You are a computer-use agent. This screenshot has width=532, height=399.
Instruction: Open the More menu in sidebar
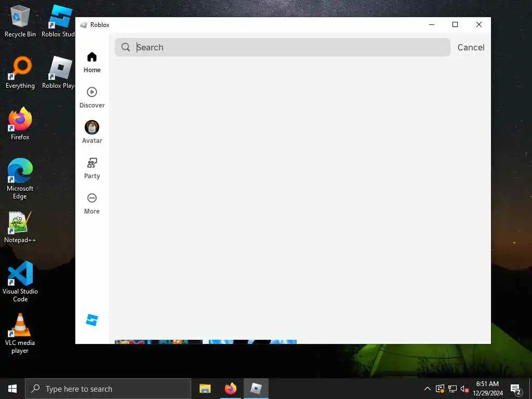coord(92,204)
